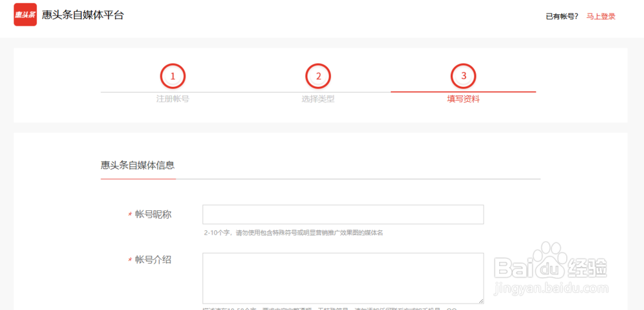Go to the 填写资料 step label

pyautogui.click(x=464, y=99)
